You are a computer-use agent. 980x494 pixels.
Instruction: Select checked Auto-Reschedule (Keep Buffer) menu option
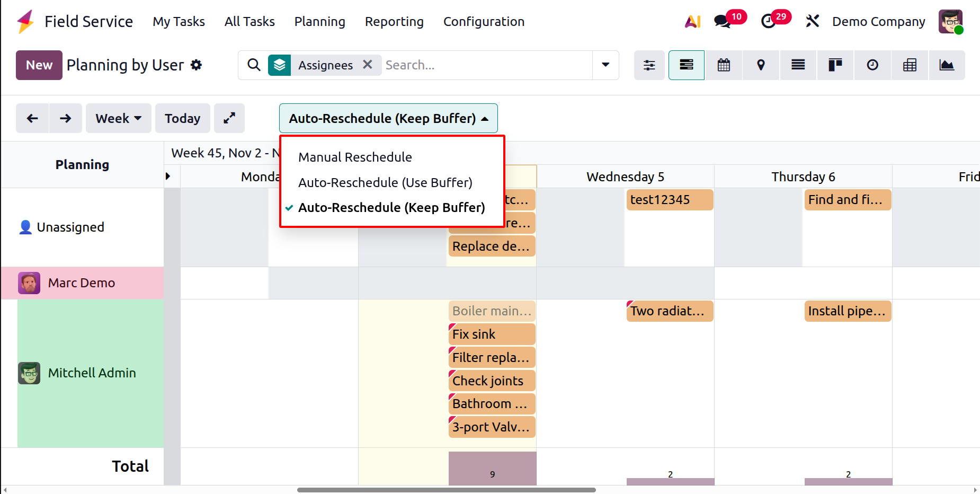point(391,207)
